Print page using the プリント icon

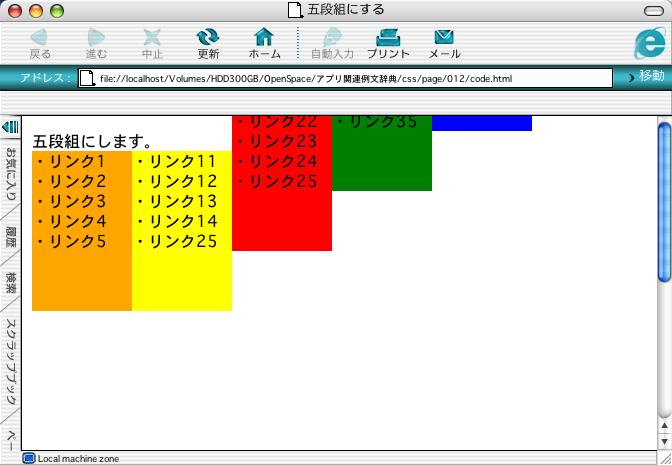tap(388, 38)
